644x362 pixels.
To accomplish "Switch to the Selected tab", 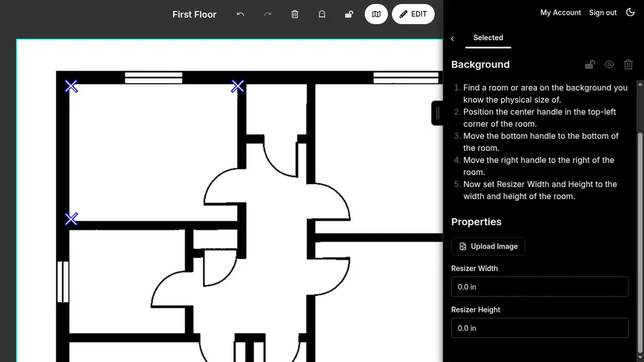I will 488,38.
